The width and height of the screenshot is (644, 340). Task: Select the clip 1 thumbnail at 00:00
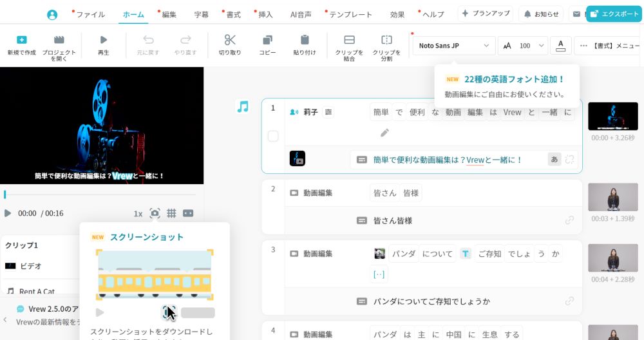pyautogui.click(x=613, y=117)
